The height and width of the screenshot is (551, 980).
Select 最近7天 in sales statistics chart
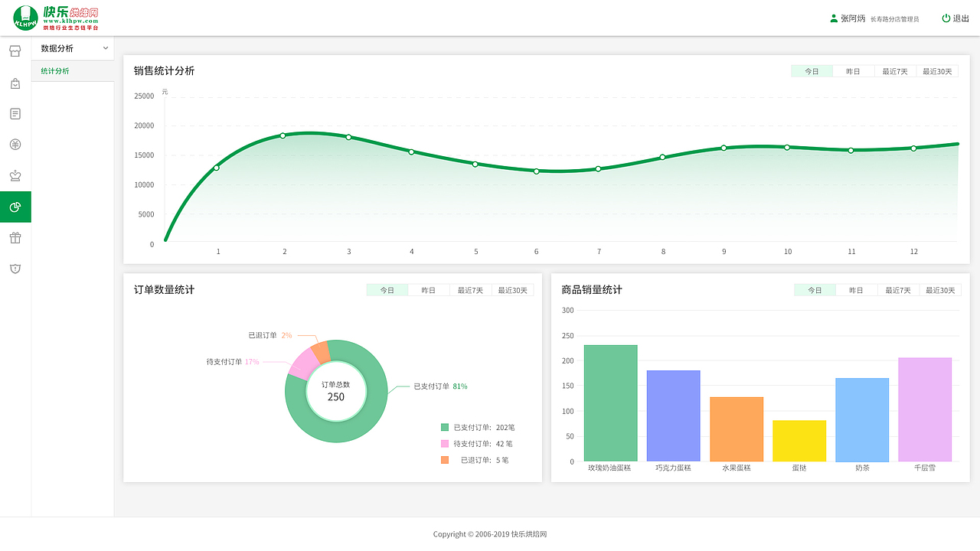coord(895,71)
